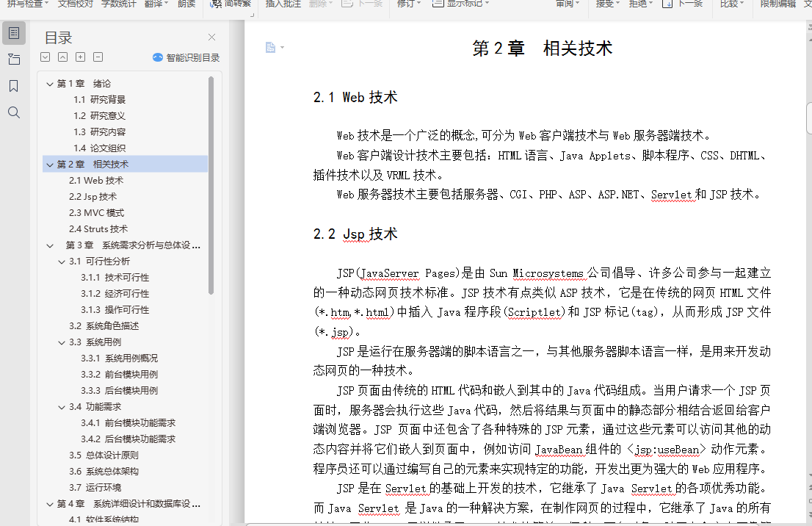The width and height of the screenshot is (812, 526).
Task: Open the 比较 dropdown arrow
Action: (x=742, y=4)
